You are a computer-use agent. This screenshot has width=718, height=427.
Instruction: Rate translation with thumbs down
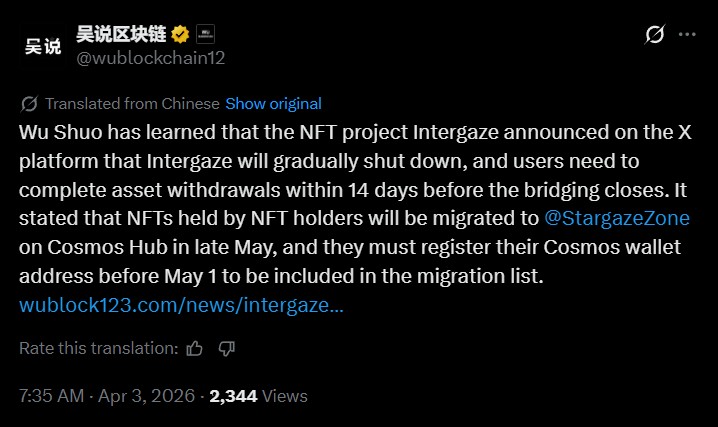[226, 348]
